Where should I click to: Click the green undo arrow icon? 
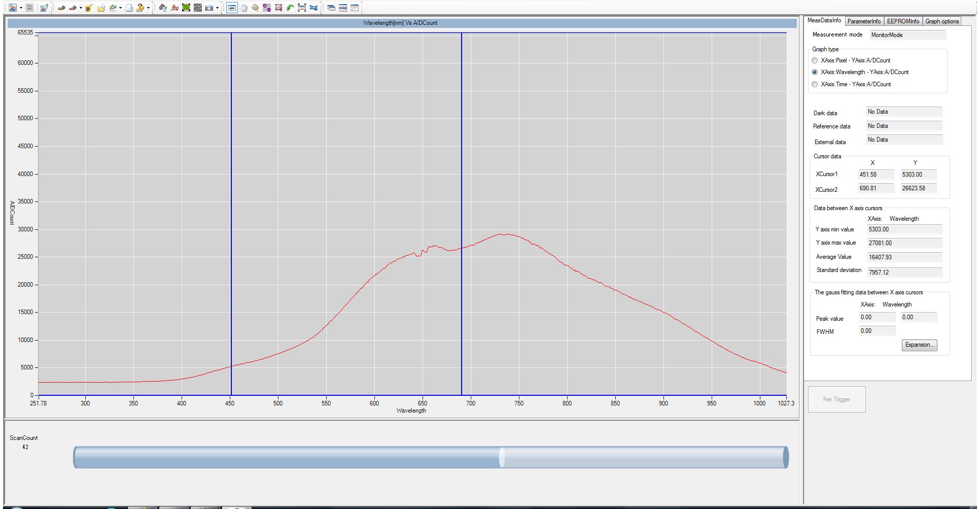(290, 8)
